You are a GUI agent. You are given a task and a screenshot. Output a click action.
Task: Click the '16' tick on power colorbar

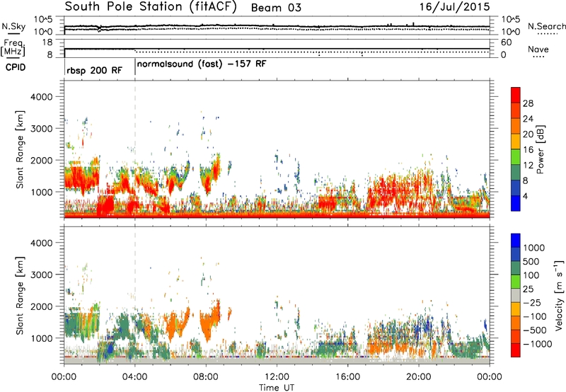(x=528, y=150)
